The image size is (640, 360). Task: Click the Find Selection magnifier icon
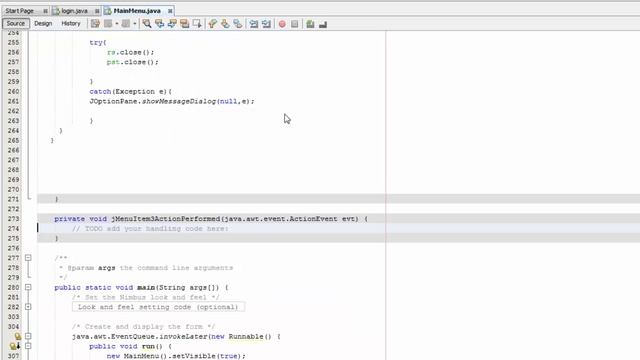pyautogui.click(x=147, y=24)
